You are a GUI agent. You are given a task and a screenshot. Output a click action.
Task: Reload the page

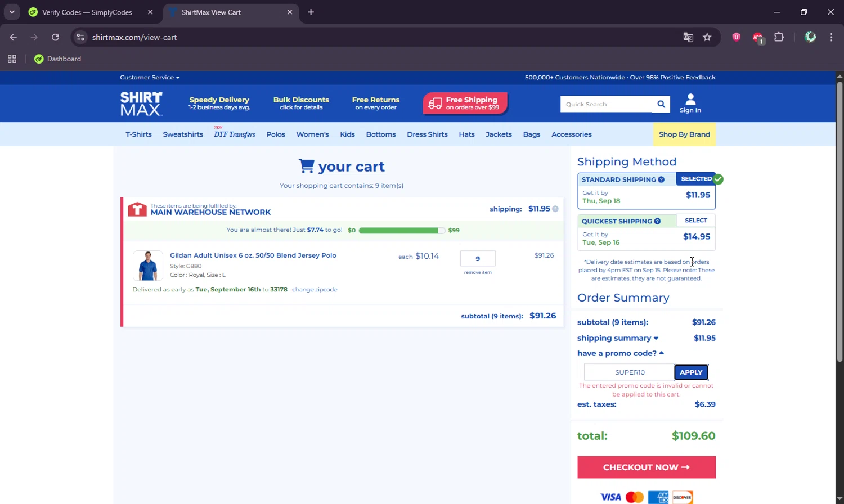(x=55, y=37)
